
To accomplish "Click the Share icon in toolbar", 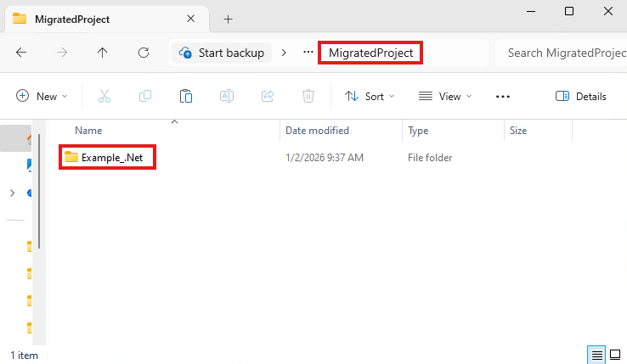I will pos(268,97).
